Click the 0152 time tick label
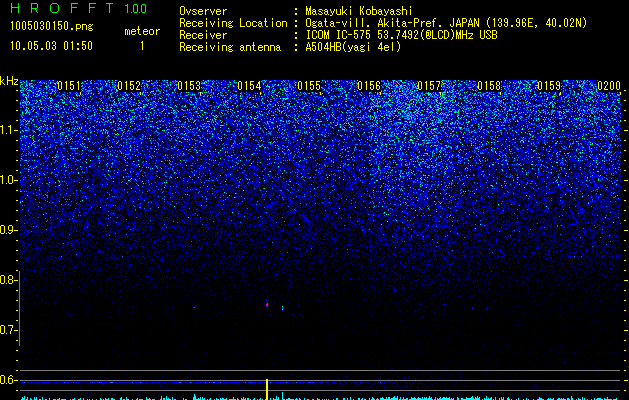The height and width of the screenshot is (400, 629). coord(129,86)
